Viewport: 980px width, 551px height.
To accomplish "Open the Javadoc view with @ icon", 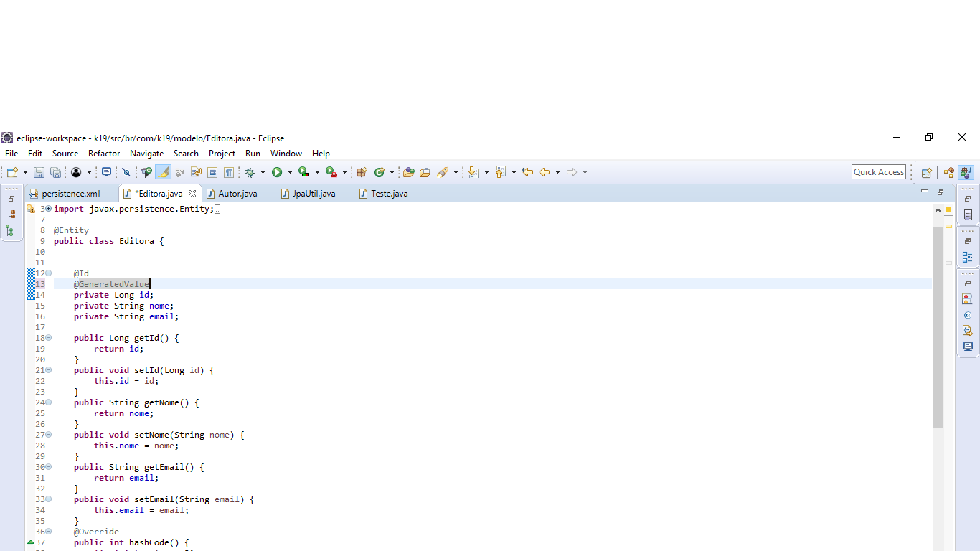I will 968,315.
